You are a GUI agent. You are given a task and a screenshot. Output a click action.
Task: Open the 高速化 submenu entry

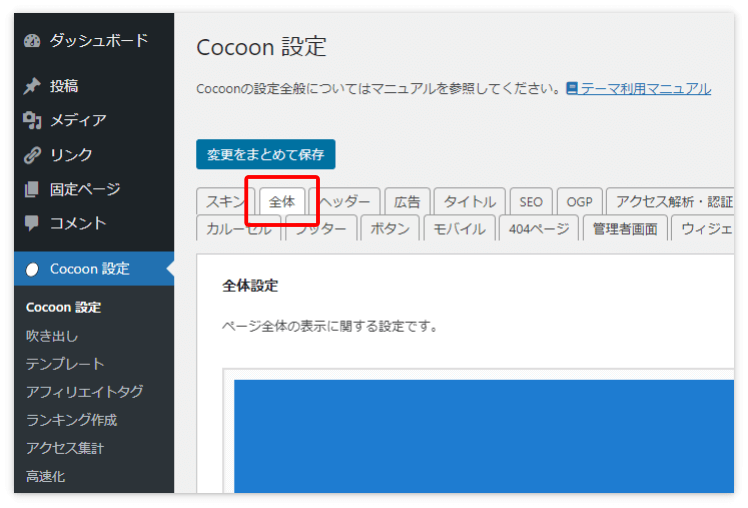pos(46,476)
